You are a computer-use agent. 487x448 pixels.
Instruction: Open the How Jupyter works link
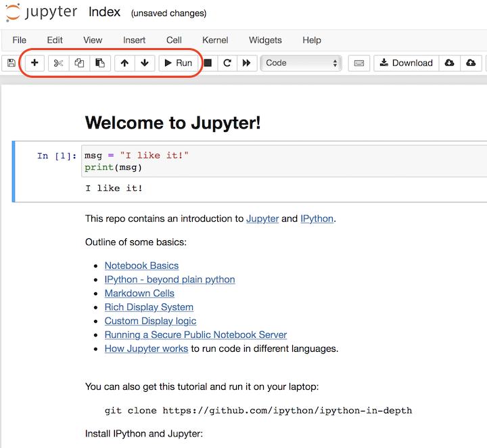click(x=146, y=349)
